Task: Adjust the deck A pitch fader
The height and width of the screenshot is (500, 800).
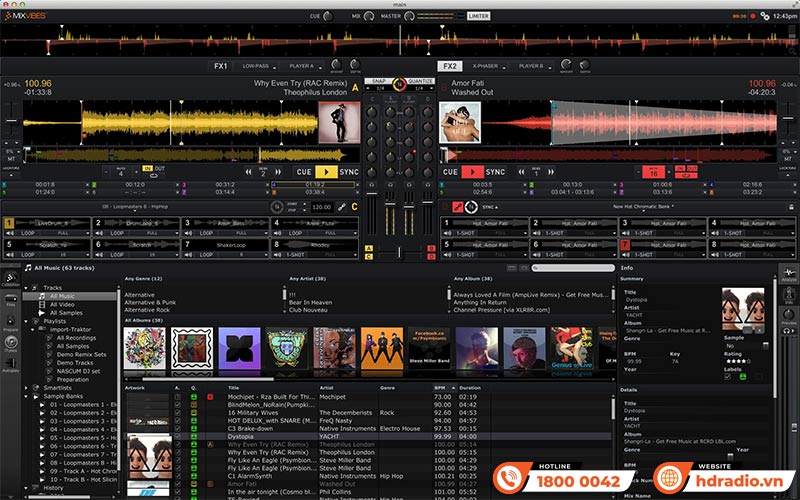Action: [x=11, y=121]
